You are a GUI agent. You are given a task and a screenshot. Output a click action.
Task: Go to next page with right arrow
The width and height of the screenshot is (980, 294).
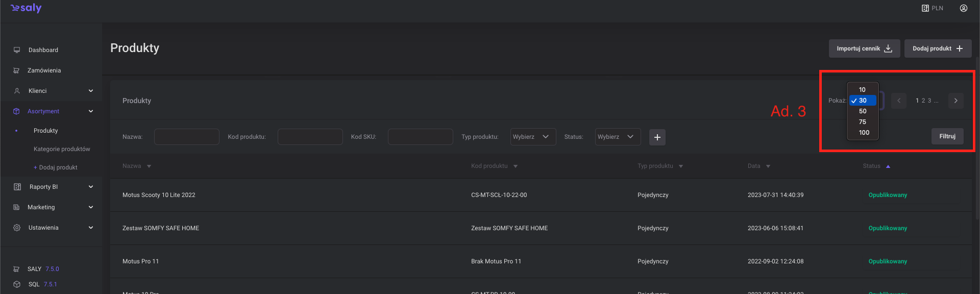click(x=955, y=101)
